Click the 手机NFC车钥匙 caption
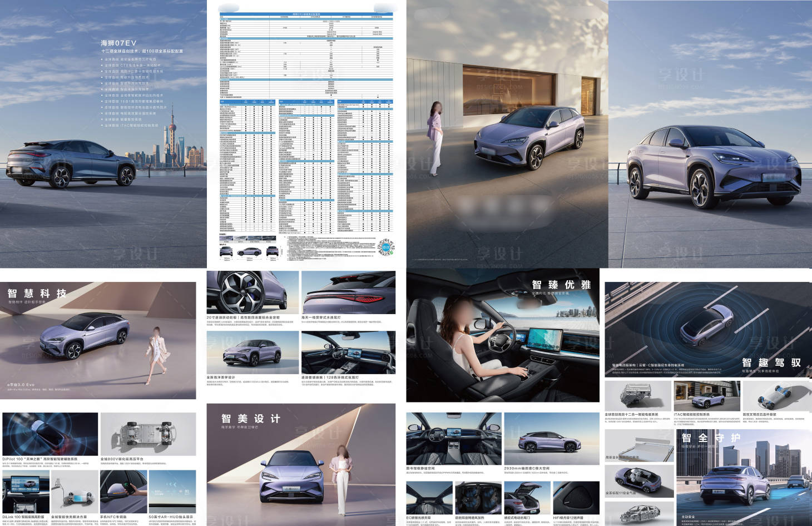Viewport: 812px width, 526px height. pyautogui.click(x=113, y=517)
